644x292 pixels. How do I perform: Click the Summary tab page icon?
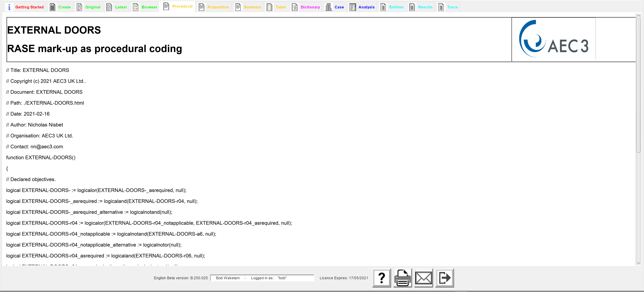pos(238,7)
